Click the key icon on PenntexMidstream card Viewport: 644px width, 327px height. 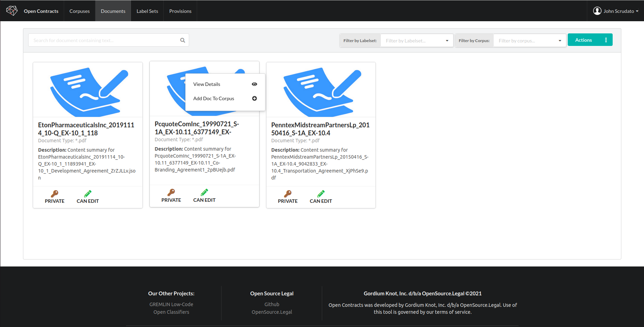288,194
